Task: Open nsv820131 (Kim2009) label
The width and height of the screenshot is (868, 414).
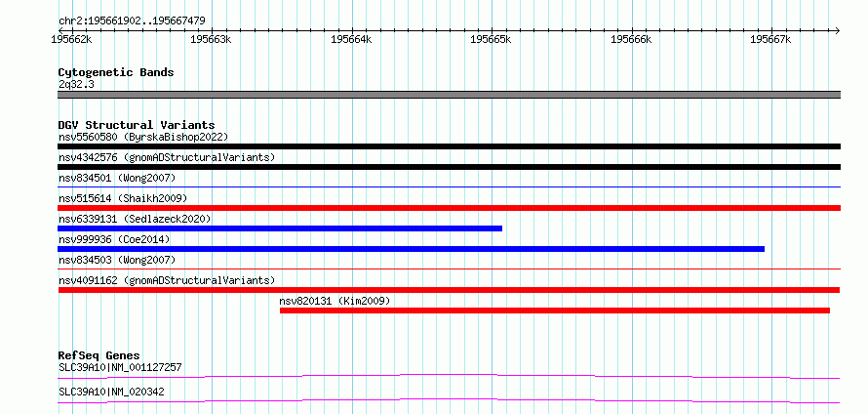Action: pos(335,301)
